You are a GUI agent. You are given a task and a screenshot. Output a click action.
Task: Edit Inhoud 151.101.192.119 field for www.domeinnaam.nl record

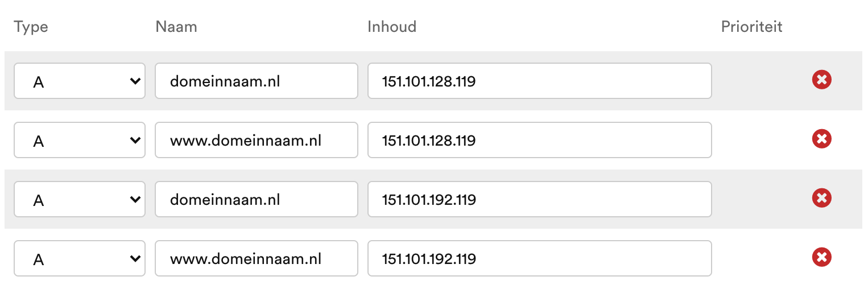click(539, 258)
